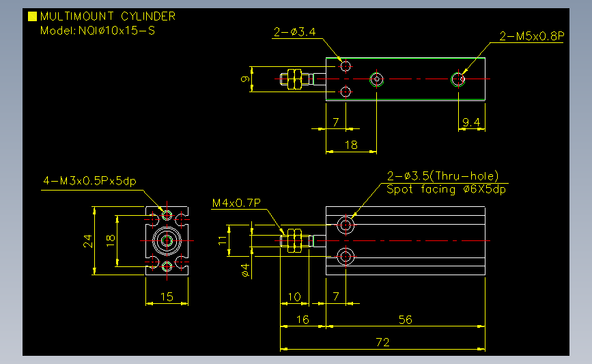Click the 2-M5x0.8P port annotation
The width and height of the screenshot is (592, 364).
tap(532, 36)
